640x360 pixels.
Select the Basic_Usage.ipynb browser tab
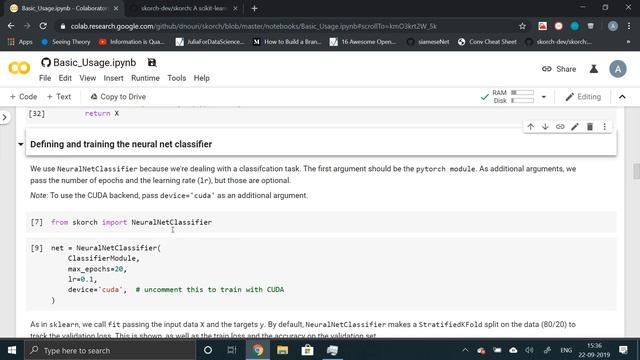64,8
